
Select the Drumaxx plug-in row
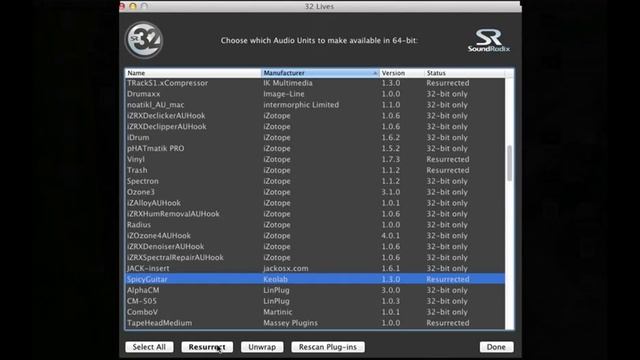(x=315, y=94)
